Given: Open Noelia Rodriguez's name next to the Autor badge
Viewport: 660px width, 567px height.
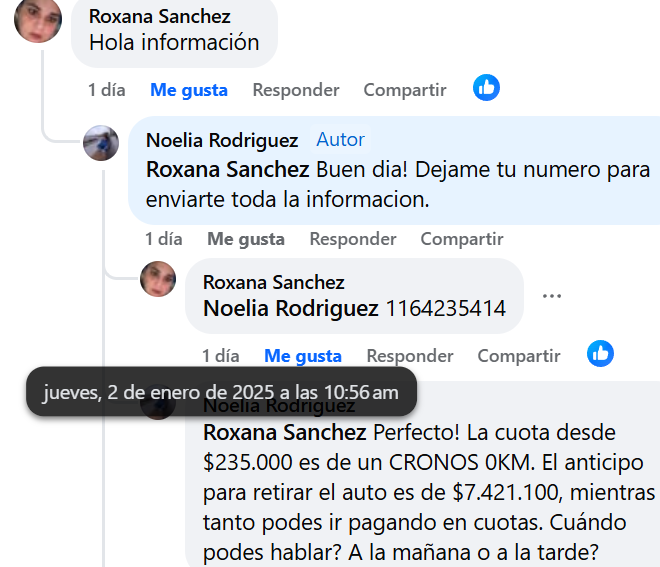Looking at the screenshot, I should (222, 140).
